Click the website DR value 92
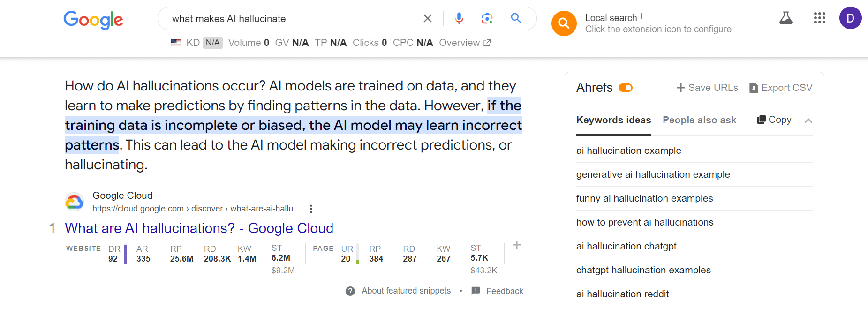This screenshot has width=868, height=309. (113, 259)
